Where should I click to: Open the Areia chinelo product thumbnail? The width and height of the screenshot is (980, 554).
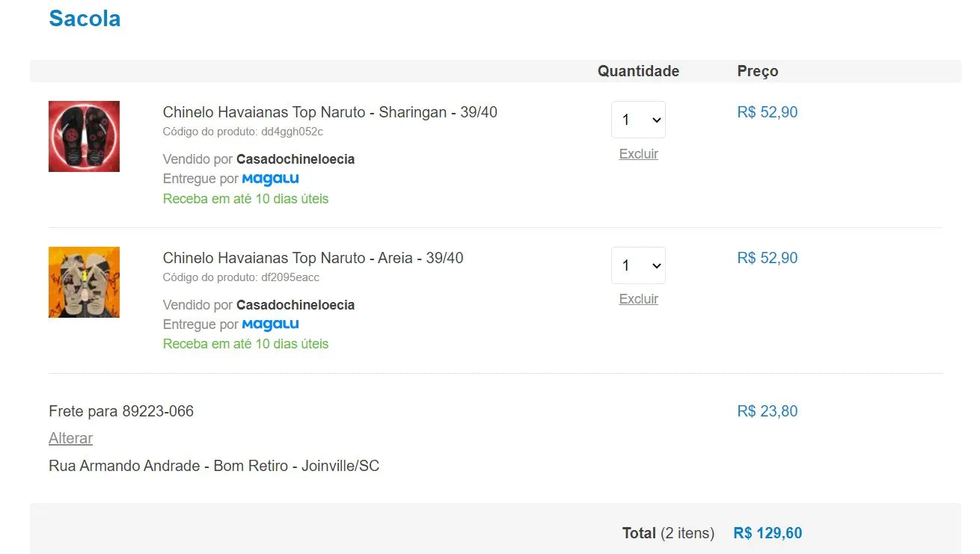(x=84, y=282)
